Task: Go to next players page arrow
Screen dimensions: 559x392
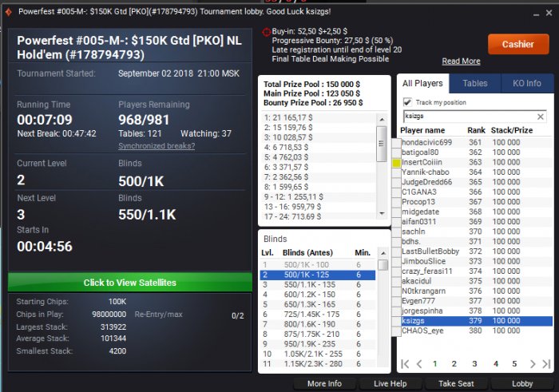Action: (x=533, y=364)
